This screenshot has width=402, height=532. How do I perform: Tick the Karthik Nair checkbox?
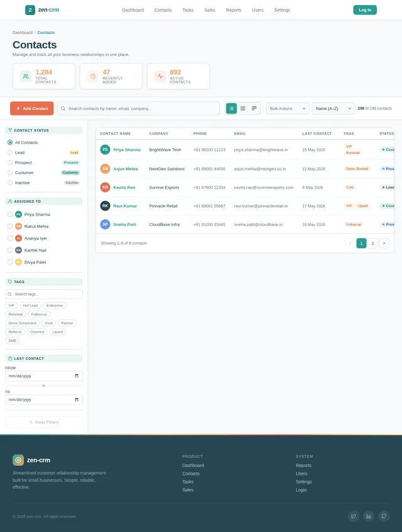point(10,250)
